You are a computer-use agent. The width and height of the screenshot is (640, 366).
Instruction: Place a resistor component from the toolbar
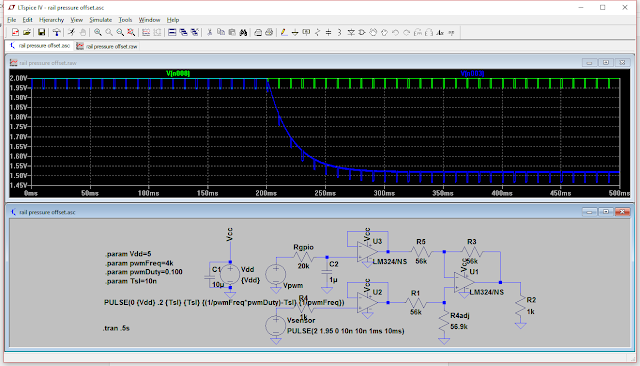tap(318, 32)
